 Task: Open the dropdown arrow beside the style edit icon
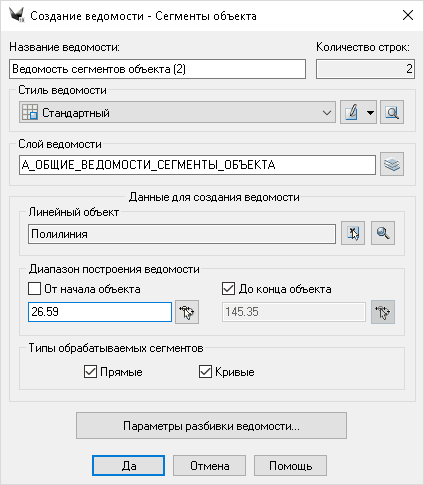[x=370, y=112]
